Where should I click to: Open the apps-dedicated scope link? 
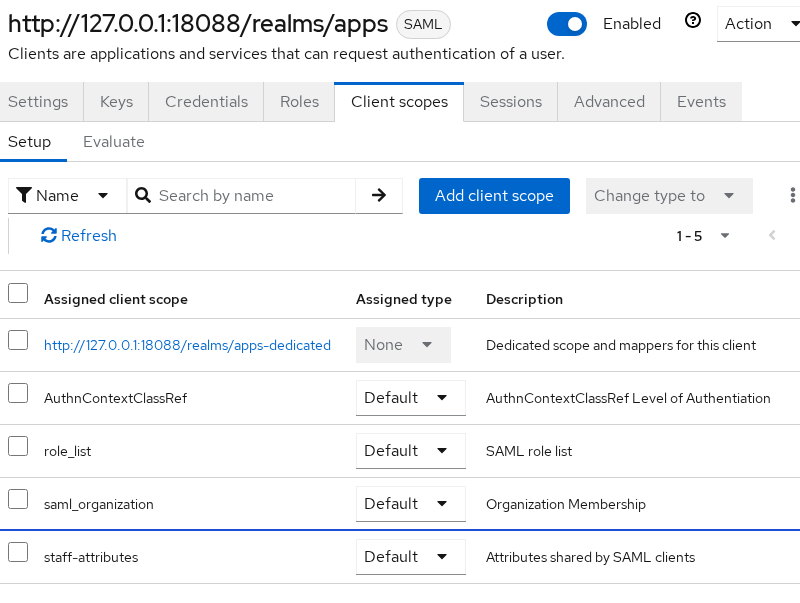point(187,345)
